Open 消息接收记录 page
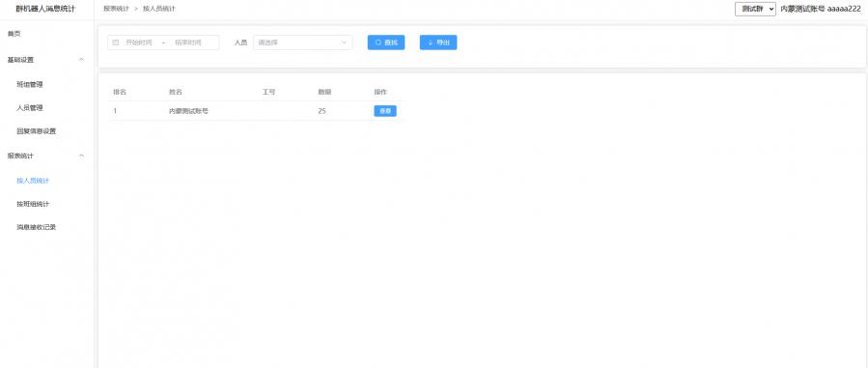Screen dimensions: 868x368 (x=37, y=227)
